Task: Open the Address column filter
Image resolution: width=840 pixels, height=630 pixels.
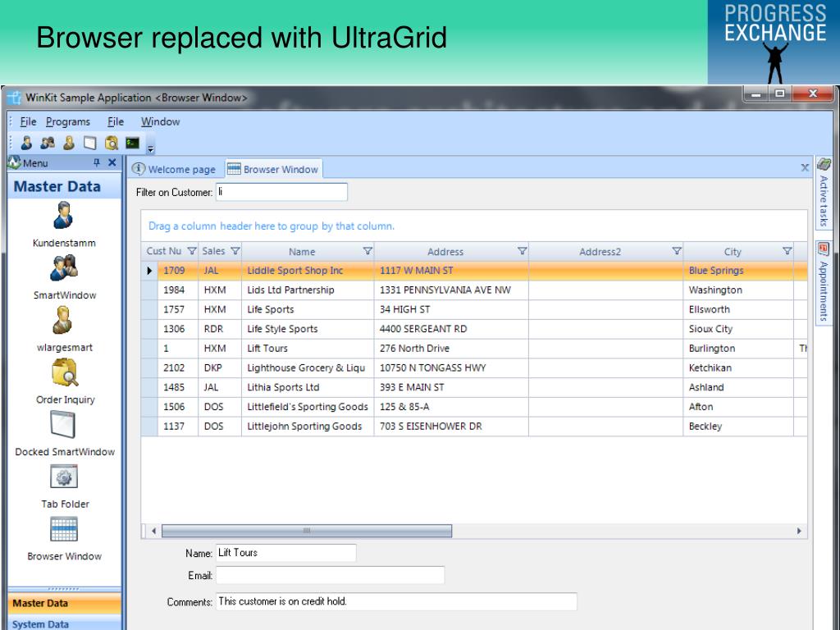Action: click(x=522, y=251)
